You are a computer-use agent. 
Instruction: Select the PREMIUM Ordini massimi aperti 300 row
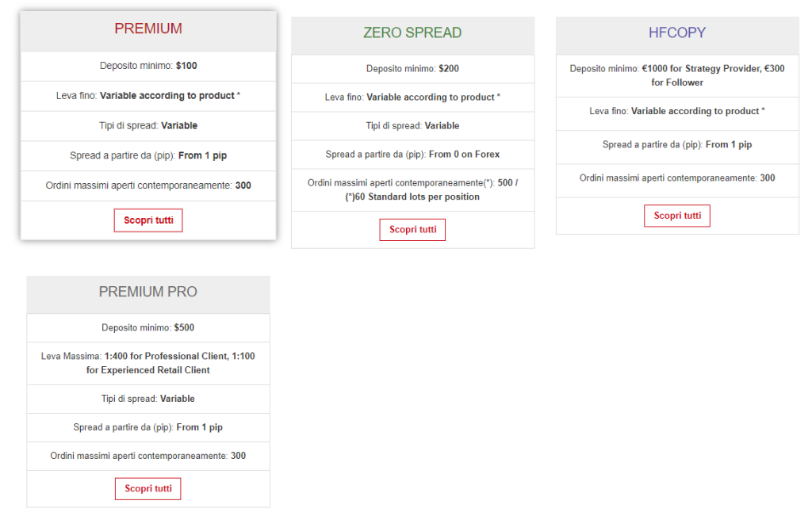pos(148,185)
